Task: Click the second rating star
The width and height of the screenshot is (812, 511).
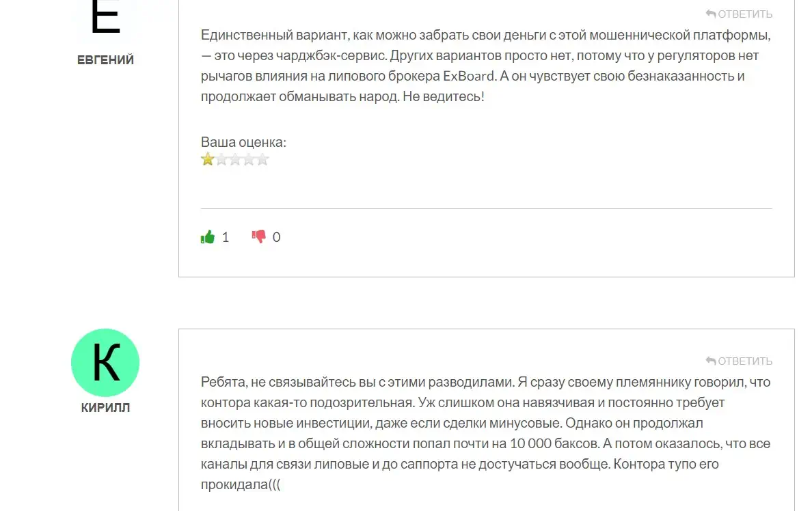Action: click(x=221, y=159)
